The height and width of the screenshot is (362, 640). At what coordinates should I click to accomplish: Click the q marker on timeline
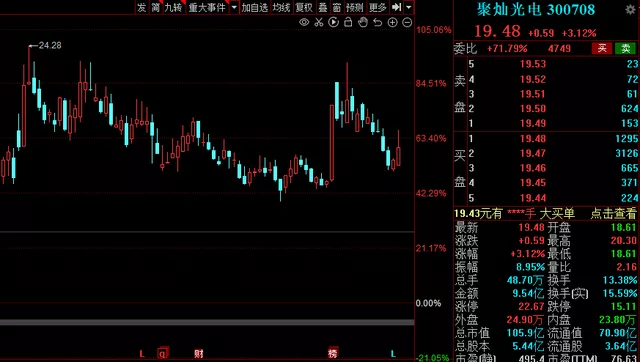click(x=162, y=353)
